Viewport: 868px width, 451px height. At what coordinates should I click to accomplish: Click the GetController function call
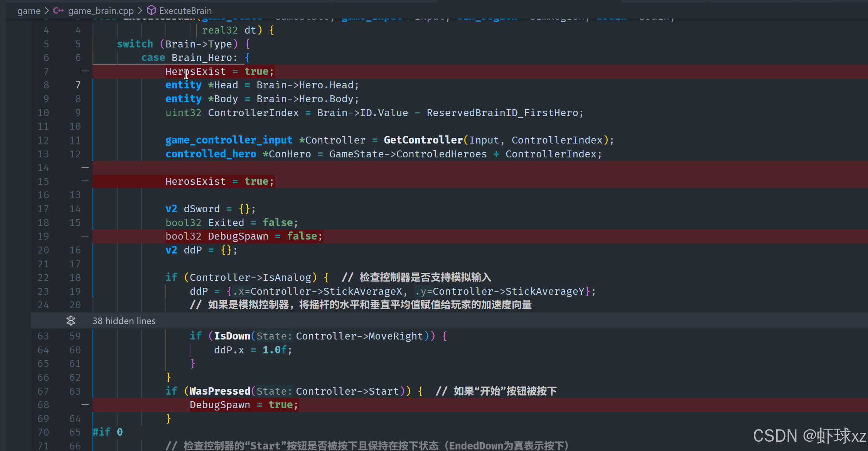[x=423, y=140]
